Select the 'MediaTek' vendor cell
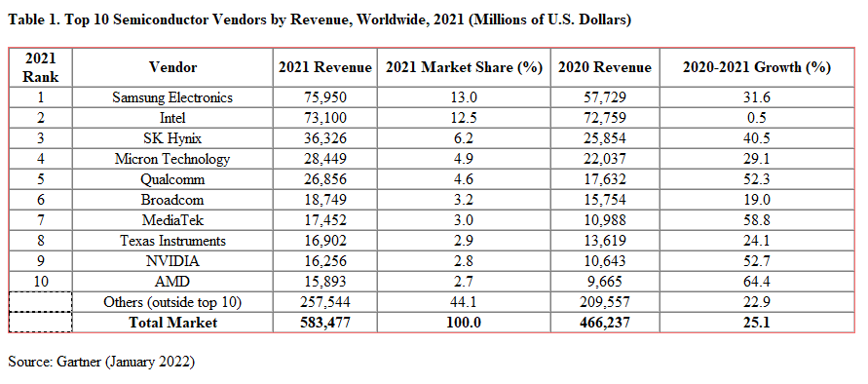Viewport: 868px width, 384px height. coord(172,220)
